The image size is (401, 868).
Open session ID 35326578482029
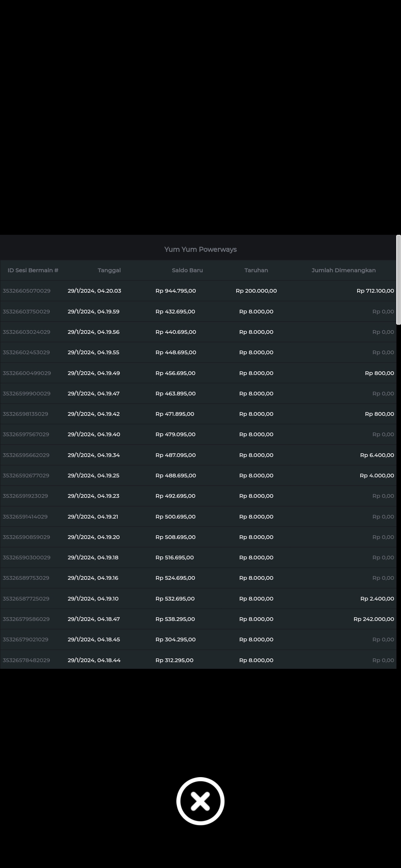click(x=26, y=660)
